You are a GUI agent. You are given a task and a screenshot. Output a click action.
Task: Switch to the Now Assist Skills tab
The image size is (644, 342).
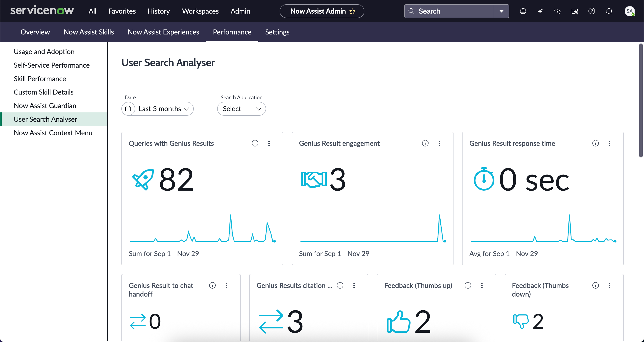(89, 32)
